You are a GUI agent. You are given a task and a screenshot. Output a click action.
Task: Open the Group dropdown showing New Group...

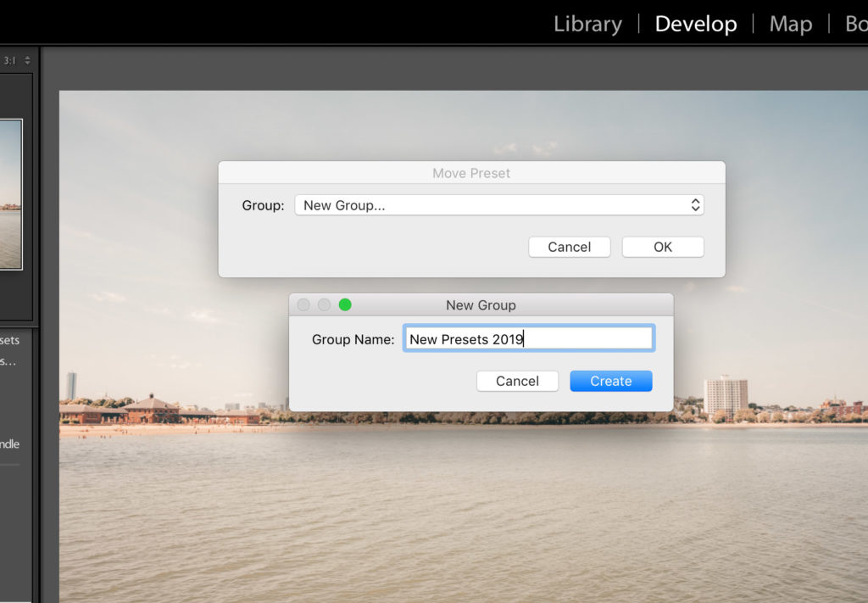(498, 205)
